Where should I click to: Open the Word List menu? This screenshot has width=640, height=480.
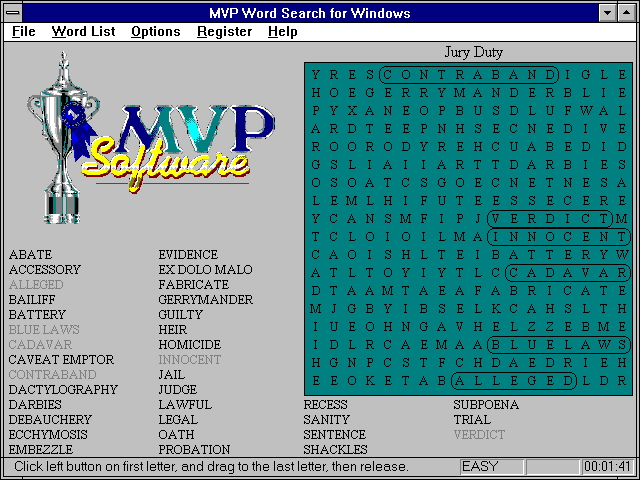click(83, 31)
